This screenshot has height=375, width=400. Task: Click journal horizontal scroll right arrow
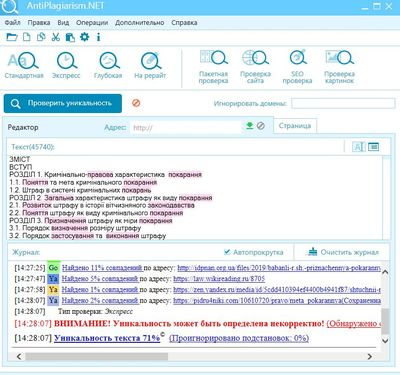pyautogui.click(x=369, y=356)
